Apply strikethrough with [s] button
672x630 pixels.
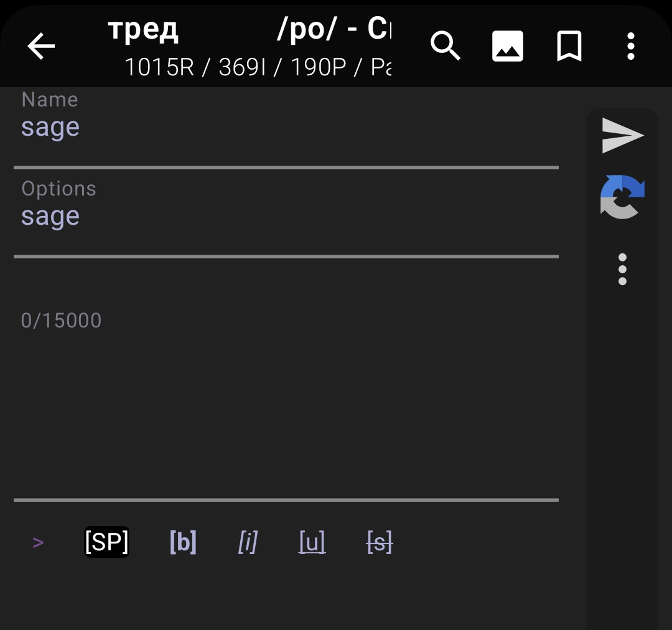tap(380, 543)
